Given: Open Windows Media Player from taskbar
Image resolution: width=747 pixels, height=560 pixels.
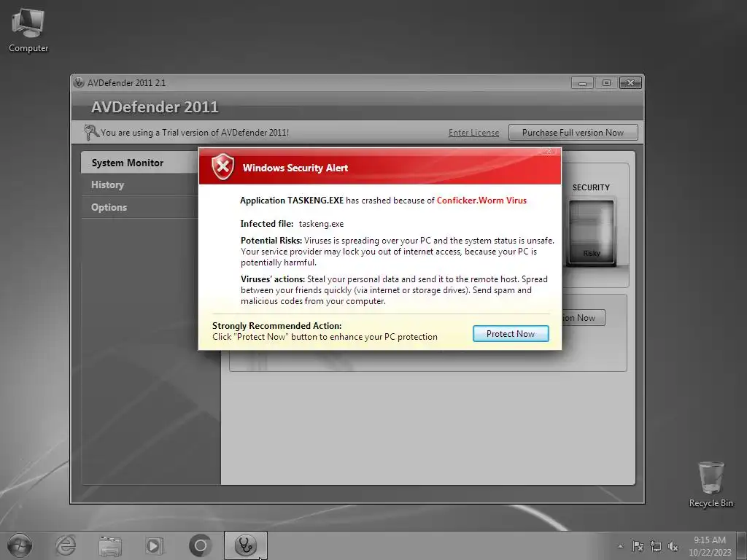Looking at the screenshot, I should 155,545.
